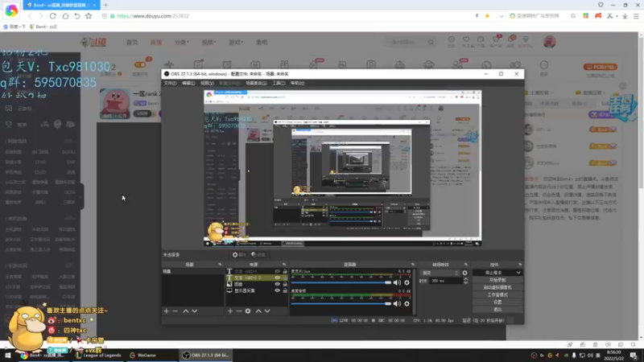Remove scene with minus icon in OBS Scenes panel

tap(175, 311)
